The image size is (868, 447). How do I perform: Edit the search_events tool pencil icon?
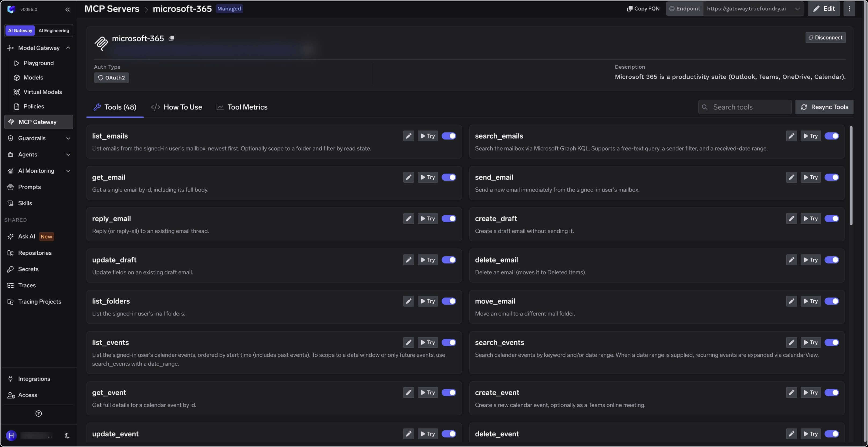(x=791, y=343)
